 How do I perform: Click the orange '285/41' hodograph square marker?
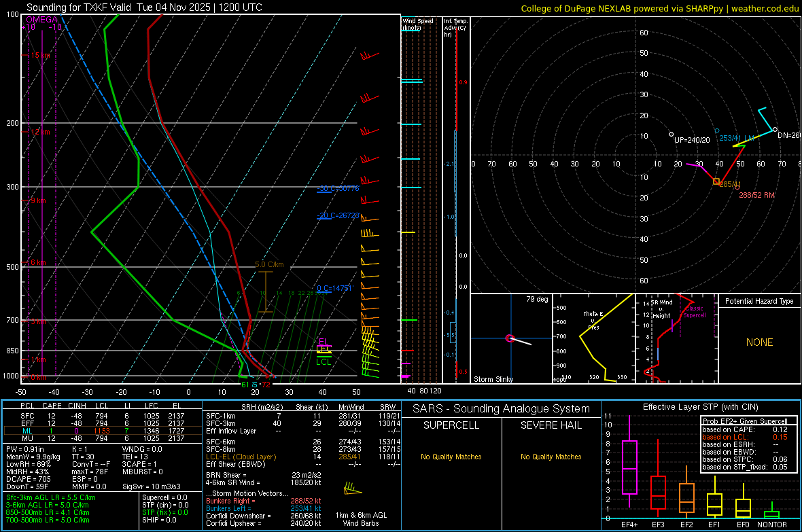(716, 181)
